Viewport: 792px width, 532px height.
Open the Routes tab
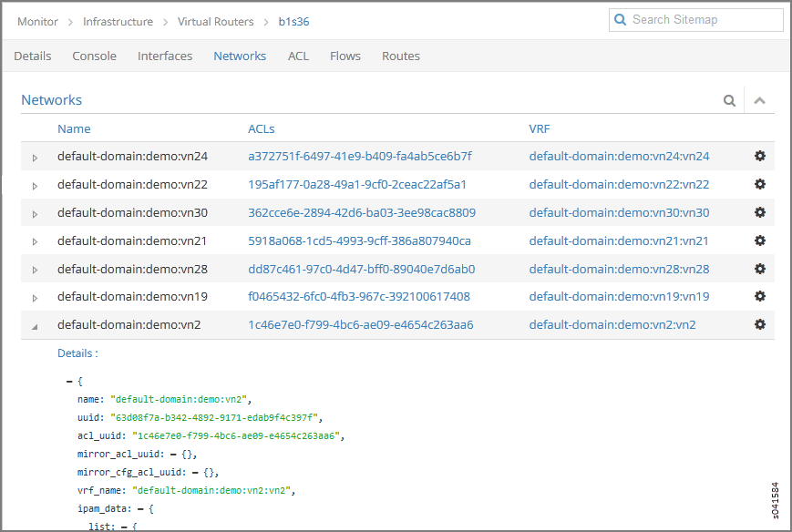point(400,56)
